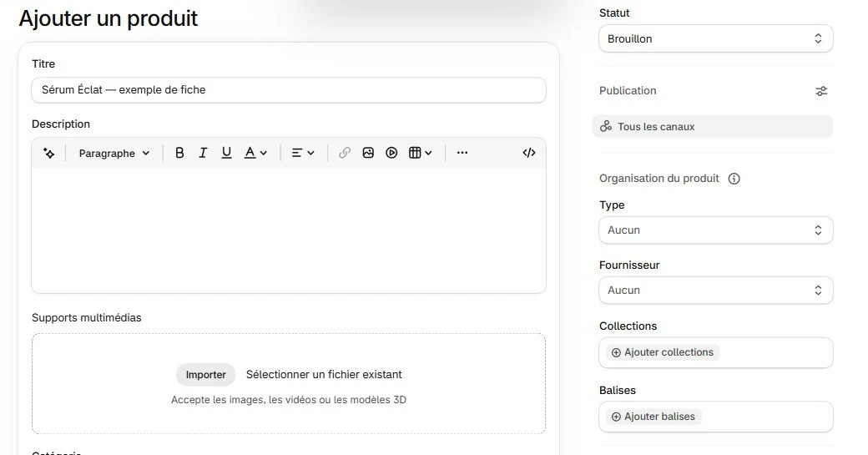Open the Type dropdown
The height and width of the screenshot is (455, 868).
[716, 230]
